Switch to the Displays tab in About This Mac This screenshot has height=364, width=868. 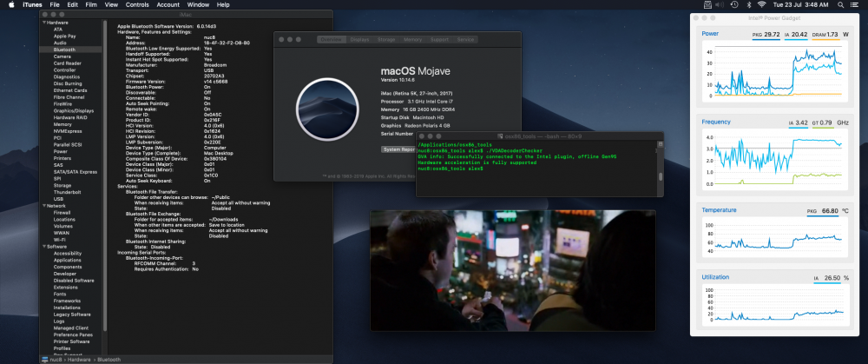pos(359,39)
